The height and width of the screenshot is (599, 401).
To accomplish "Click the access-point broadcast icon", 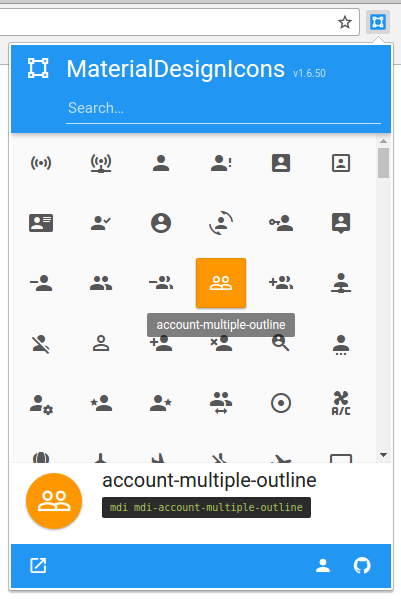I will 41,163.
